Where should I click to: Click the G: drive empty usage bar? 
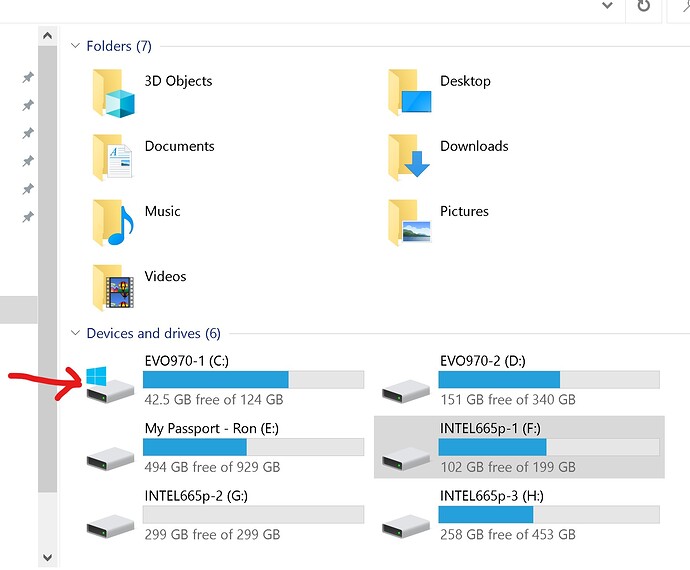253,514
